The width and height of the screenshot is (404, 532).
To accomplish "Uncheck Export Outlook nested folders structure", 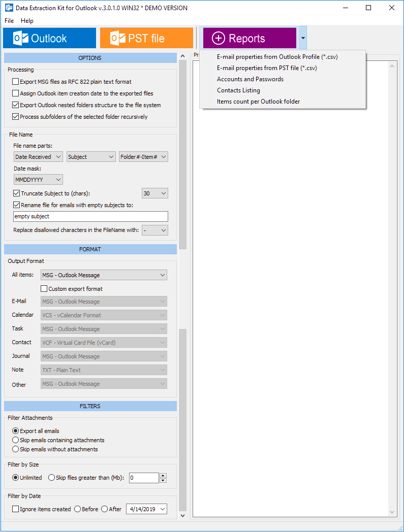I will (15, 105).
